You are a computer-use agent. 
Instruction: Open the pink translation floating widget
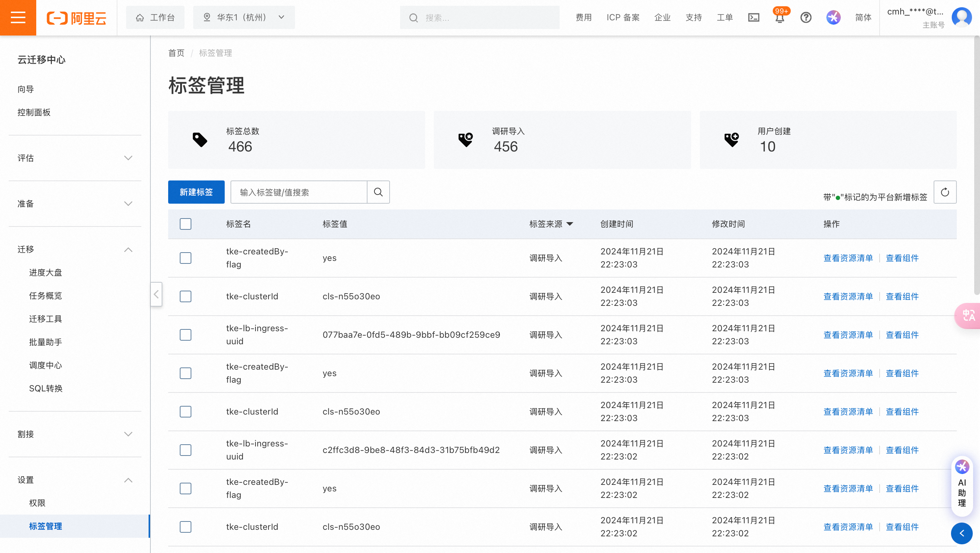(968, 315)
